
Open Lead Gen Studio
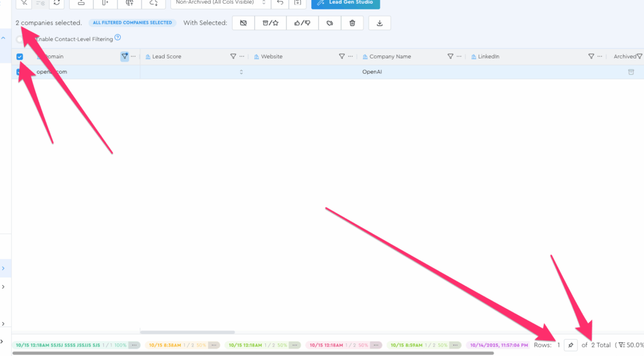click(345, 3)
